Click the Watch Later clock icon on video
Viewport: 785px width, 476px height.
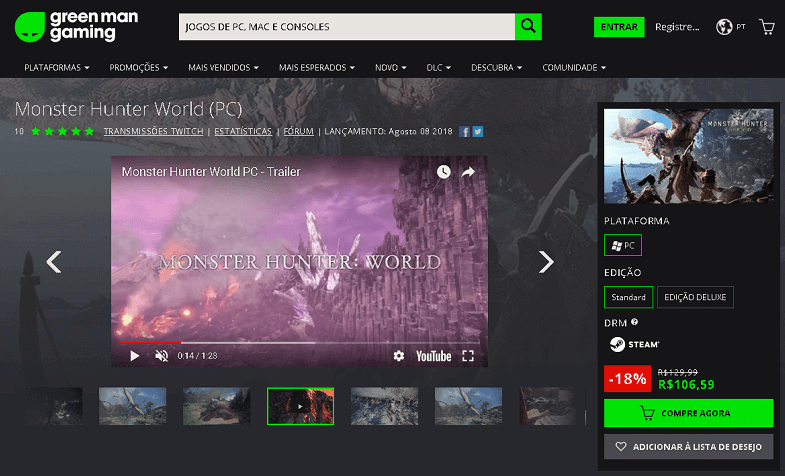pos(444,172)
